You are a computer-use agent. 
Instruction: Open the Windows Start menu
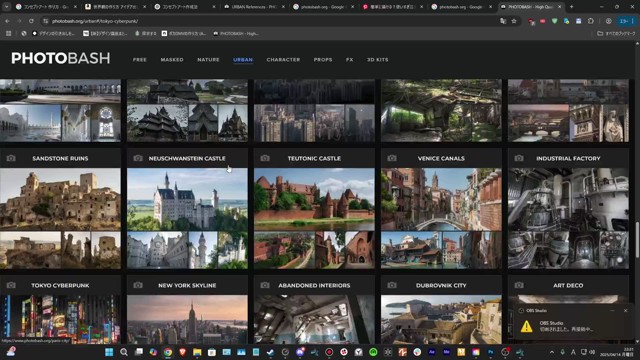click(109, 352)
